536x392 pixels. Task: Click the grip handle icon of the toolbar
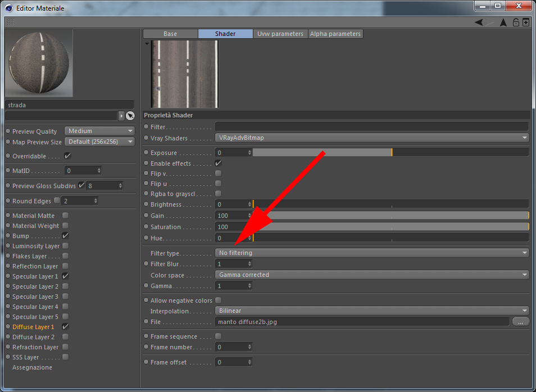[11, 22]
